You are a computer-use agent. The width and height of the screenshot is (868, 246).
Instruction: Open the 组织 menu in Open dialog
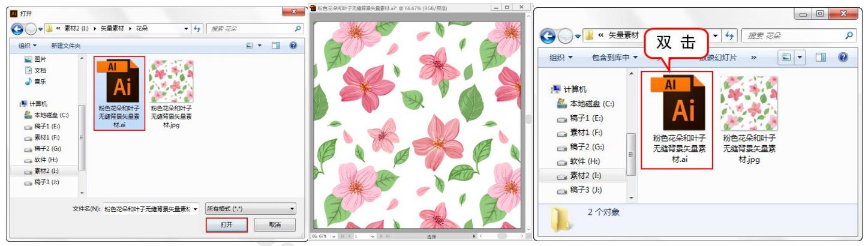click(28, 46)
